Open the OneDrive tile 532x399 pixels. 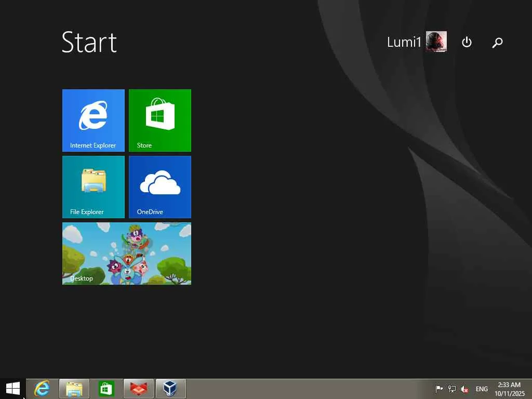click(160, 187)
